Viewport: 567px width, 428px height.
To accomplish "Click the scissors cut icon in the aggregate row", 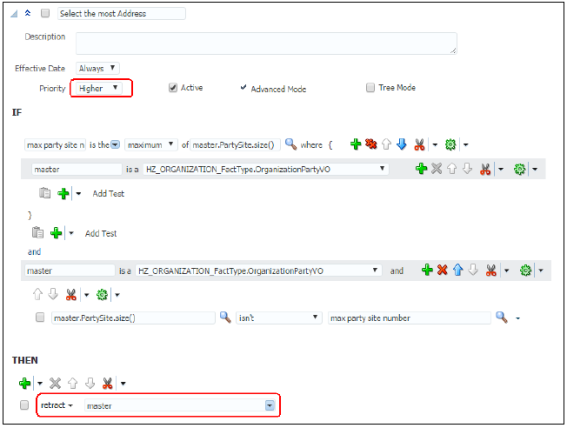I will (419, 145).
